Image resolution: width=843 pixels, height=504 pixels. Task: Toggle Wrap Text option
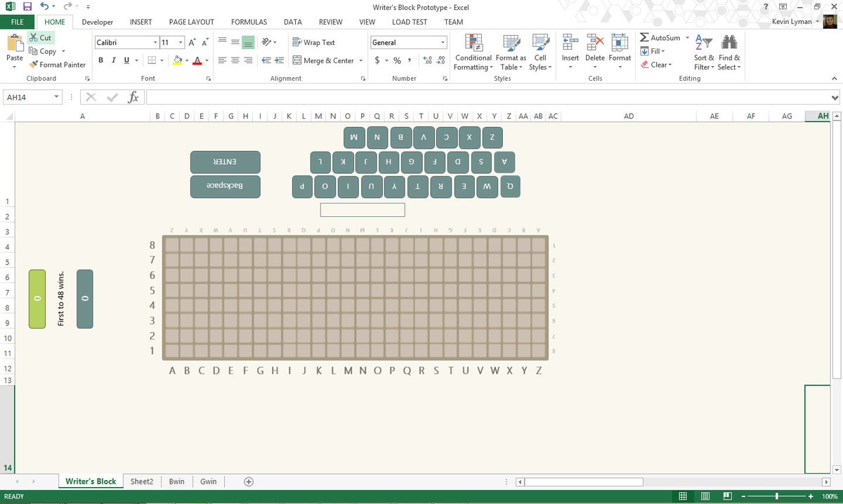point(314,42)
